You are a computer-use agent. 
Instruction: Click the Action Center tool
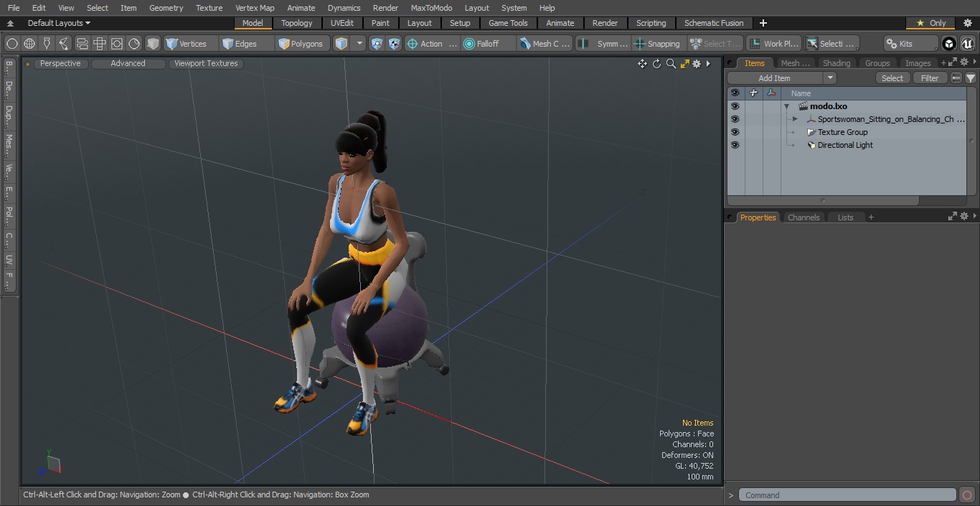click(431, 44)
